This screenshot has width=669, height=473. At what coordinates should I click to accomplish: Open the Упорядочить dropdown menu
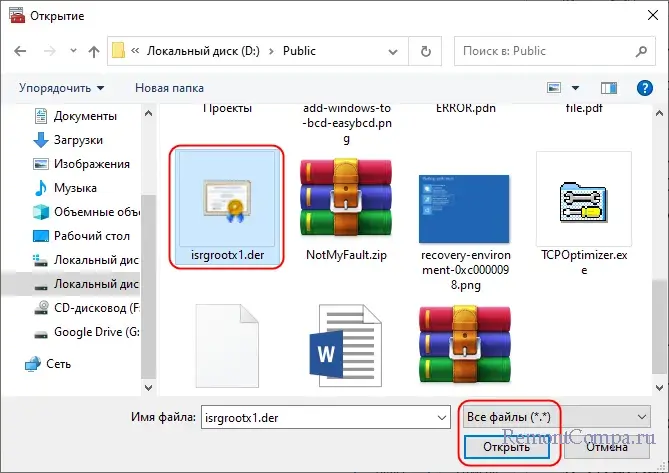pyautogui.click(x=61, y=88)
